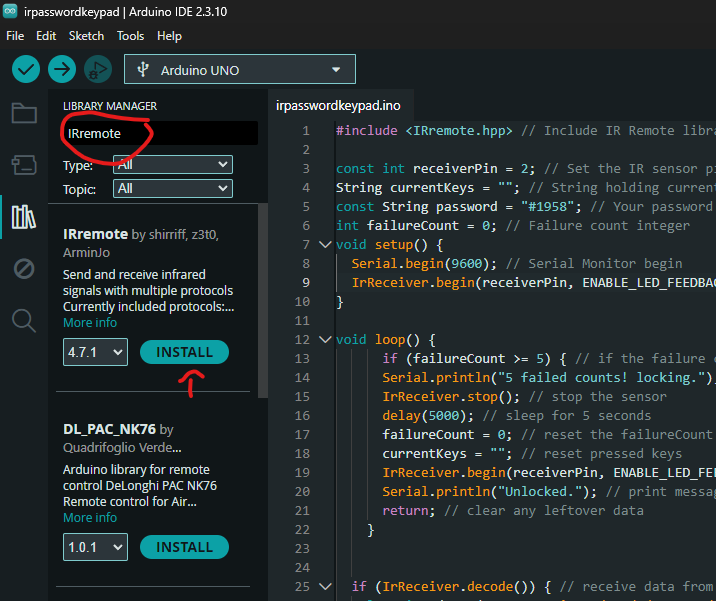Open the Topic filter dropdown
Screen dimensions: 716x601
click(x=173, y=189)
